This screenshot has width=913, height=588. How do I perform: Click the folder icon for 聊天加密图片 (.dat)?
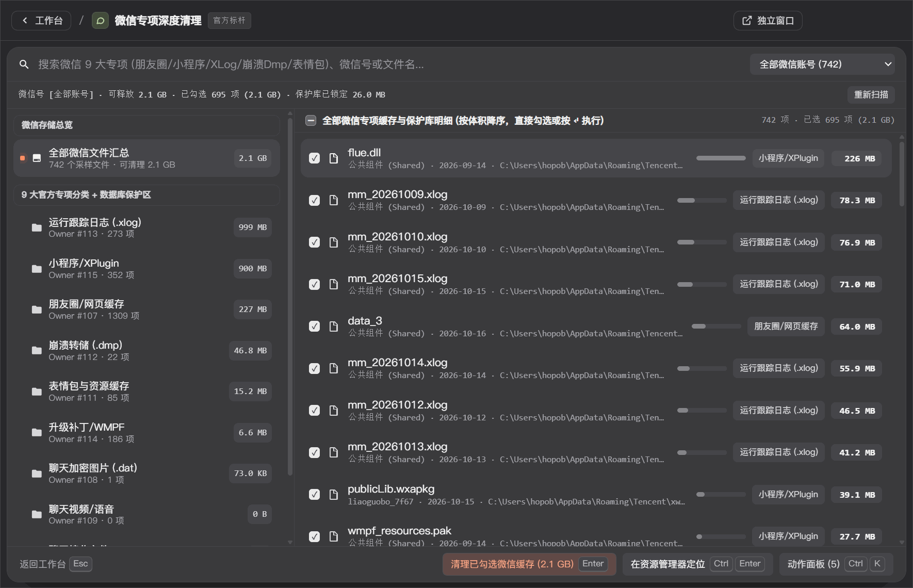click(x=37, y=473)
